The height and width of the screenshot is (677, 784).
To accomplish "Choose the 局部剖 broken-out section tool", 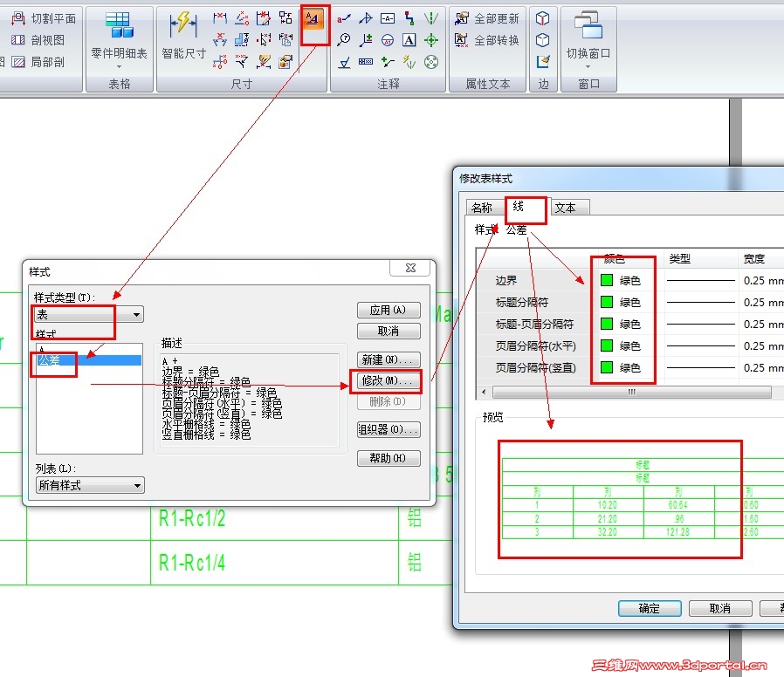I will pyautogui.click(x=38, y=62).
